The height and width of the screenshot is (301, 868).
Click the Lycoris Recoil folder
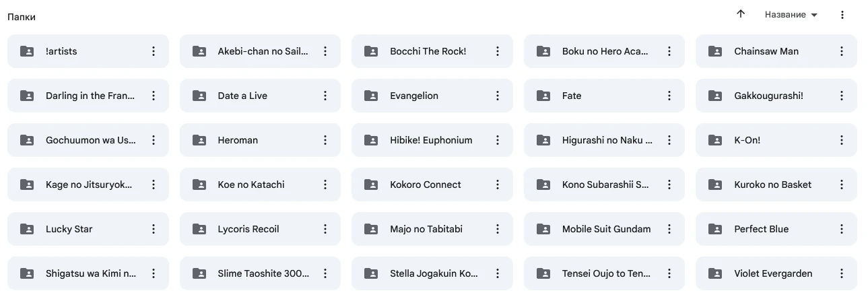[248, 229]
